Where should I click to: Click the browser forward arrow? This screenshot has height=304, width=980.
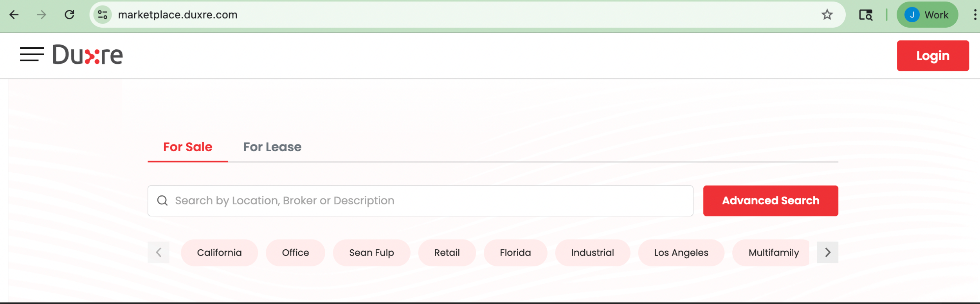pyautogui.click(x=41, y=15)
